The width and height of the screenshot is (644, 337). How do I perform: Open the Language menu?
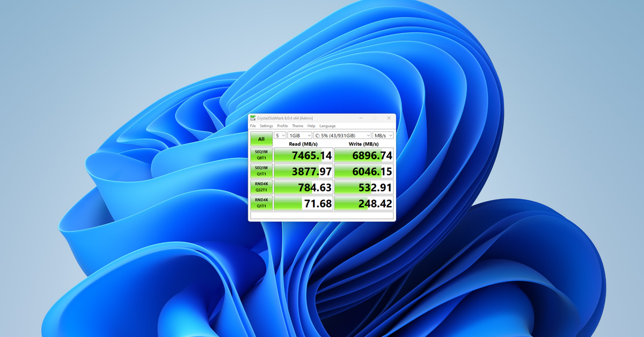(327, 126)
